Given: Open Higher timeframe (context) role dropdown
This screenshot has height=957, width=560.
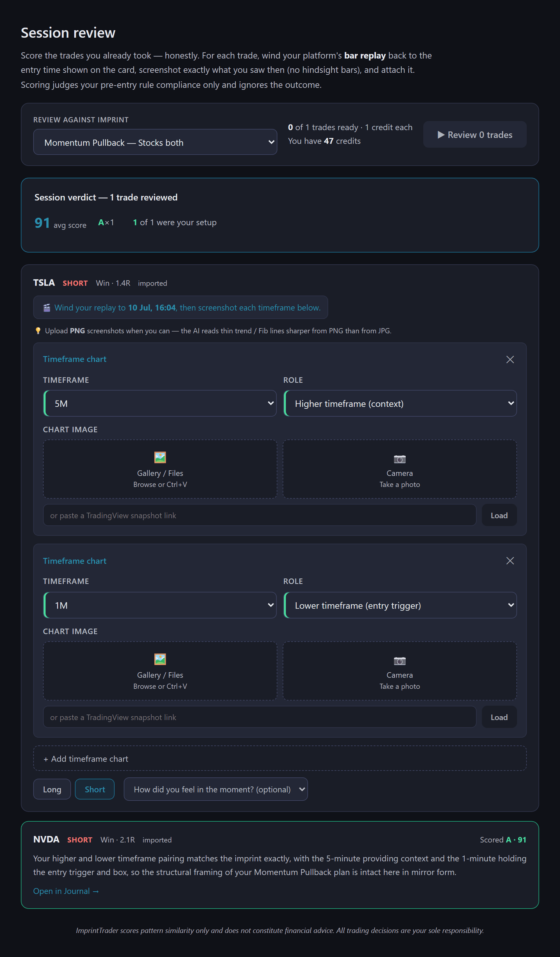Looking at the screenshot, I should click(x=400, y=403).
